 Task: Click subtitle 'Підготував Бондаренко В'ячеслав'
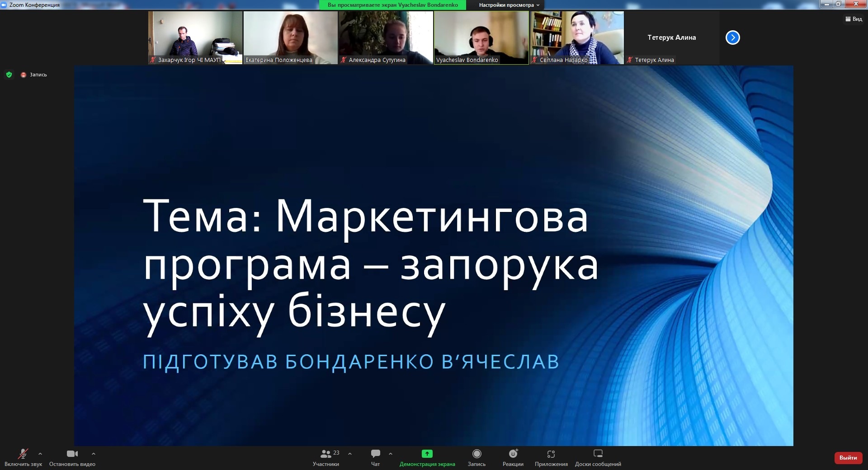[351, 362]
